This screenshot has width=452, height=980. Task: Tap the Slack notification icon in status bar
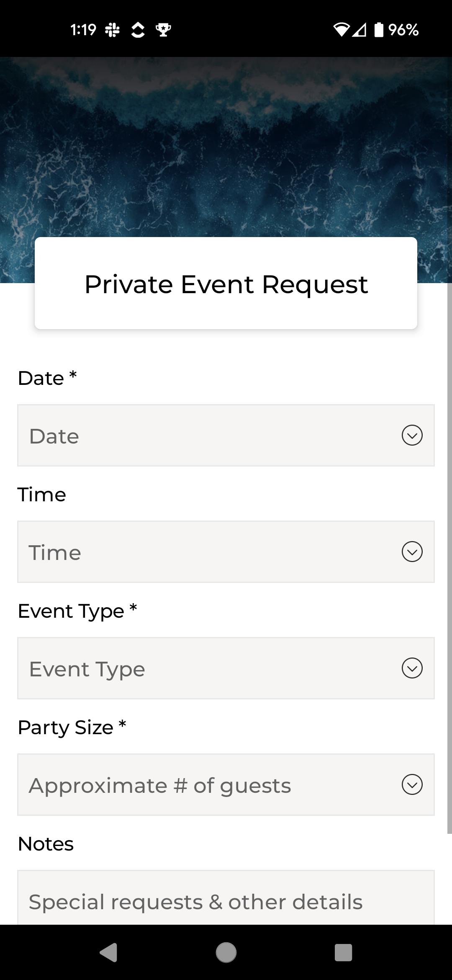click(112, 30)
